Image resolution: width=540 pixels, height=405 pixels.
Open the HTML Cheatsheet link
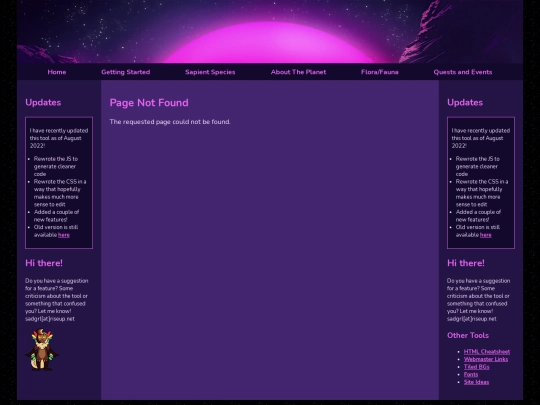[x=487, y=352]
